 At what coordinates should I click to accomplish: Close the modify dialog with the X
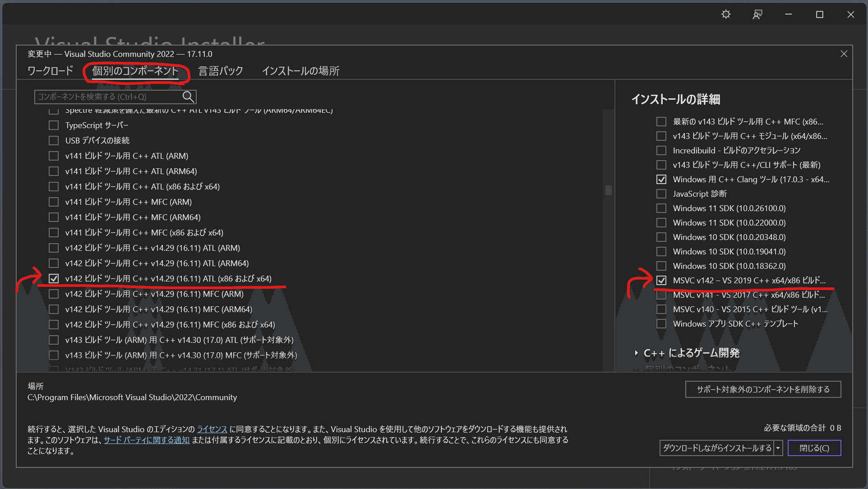tap(844, 54)
